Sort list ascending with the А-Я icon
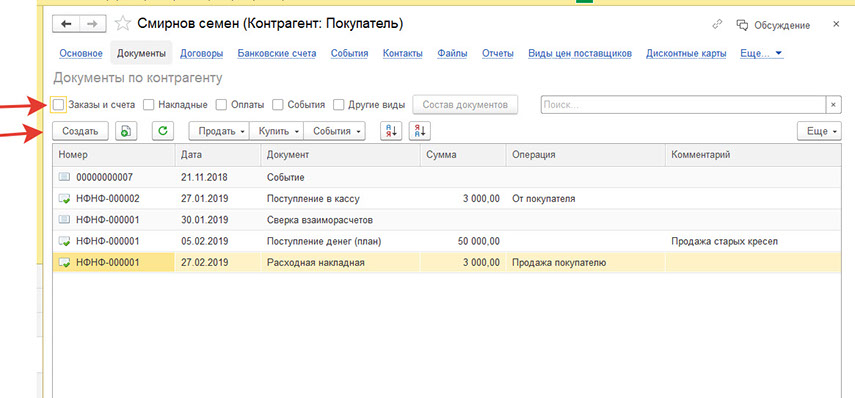This screenshot has height=398, width=855. point(391,131)
